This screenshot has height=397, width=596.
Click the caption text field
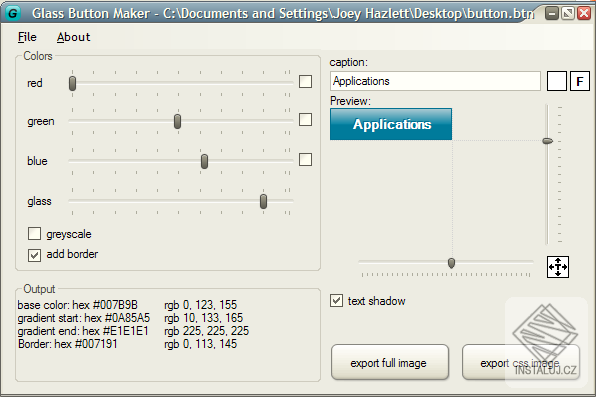coord(435,81)
